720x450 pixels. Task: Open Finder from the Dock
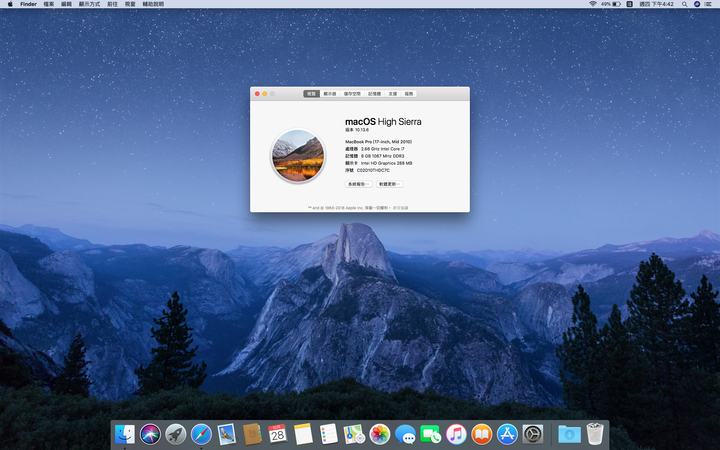pos(124,434)
